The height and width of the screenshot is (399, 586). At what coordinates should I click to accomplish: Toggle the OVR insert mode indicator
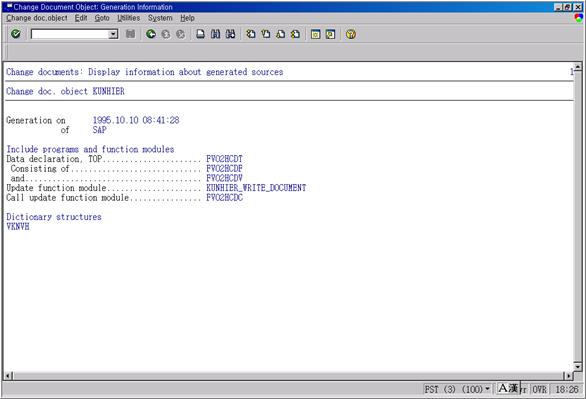click(540, 389)
